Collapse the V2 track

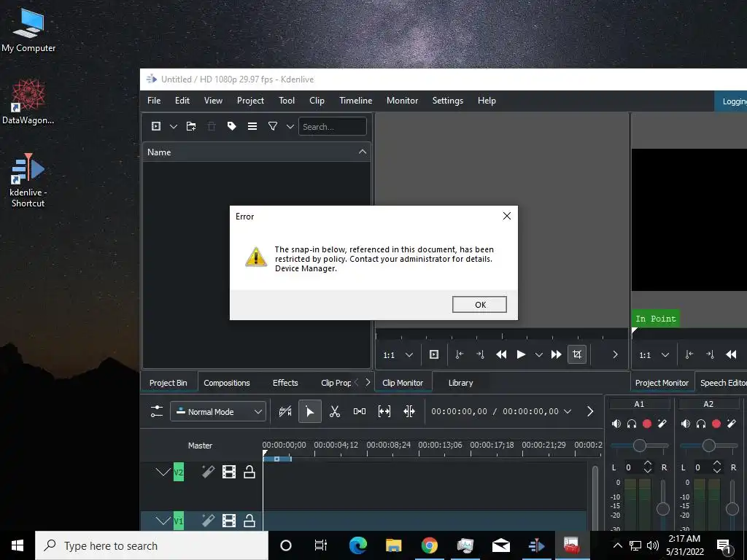(163, 472)
